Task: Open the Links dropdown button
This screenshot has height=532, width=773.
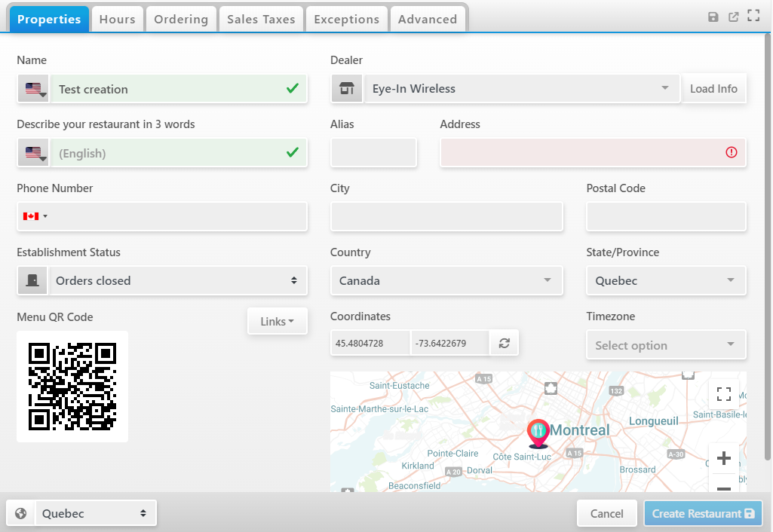Action: coord(277,322)
